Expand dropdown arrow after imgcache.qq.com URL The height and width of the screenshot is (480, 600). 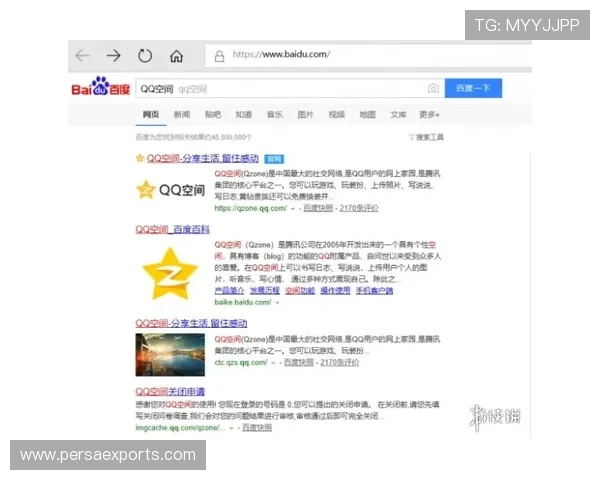(232, 428)
